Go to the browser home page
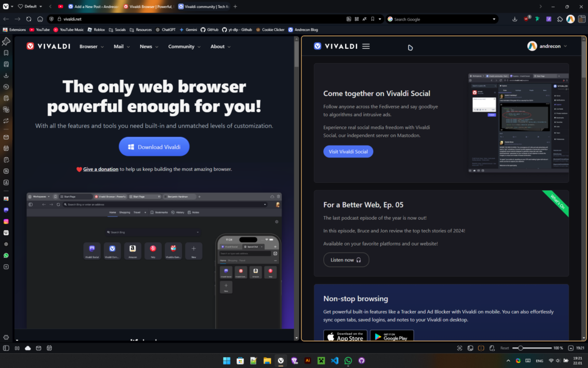The image size is (588, 368). [x=40, y=19]
